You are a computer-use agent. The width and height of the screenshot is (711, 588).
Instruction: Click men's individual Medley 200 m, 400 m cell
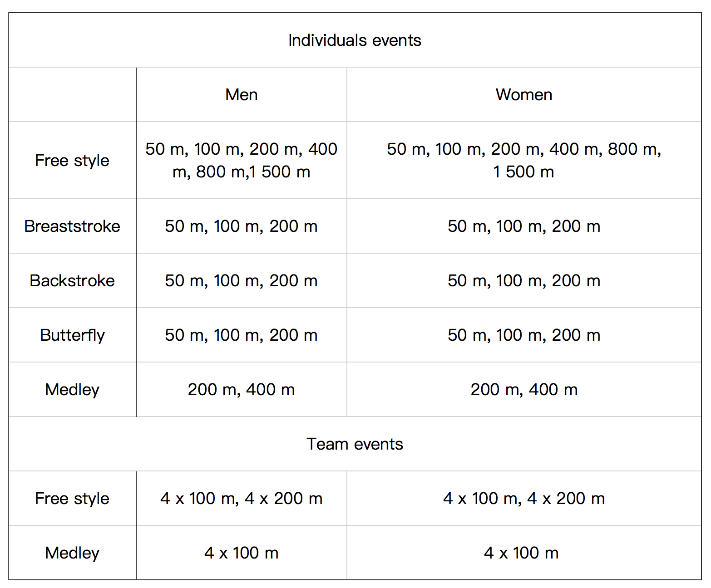pos(242,390)
